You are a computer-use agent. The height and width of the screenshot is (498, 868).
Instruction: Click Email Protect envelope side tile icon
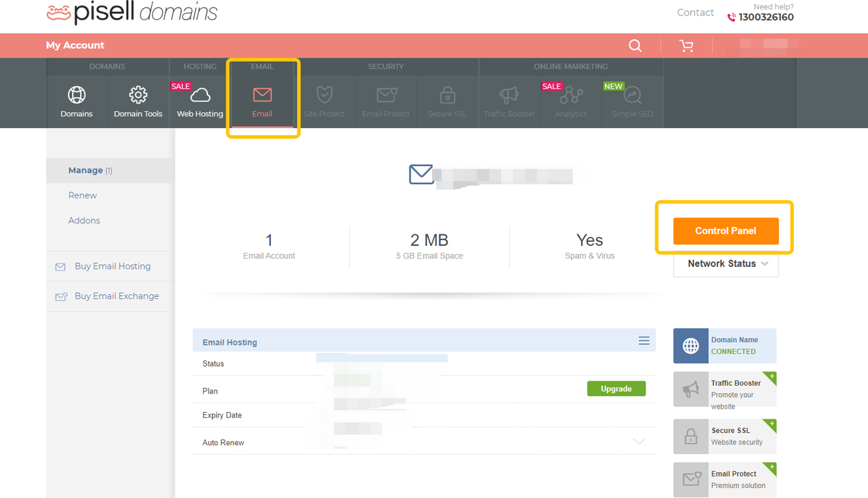(x=691, y=480)
